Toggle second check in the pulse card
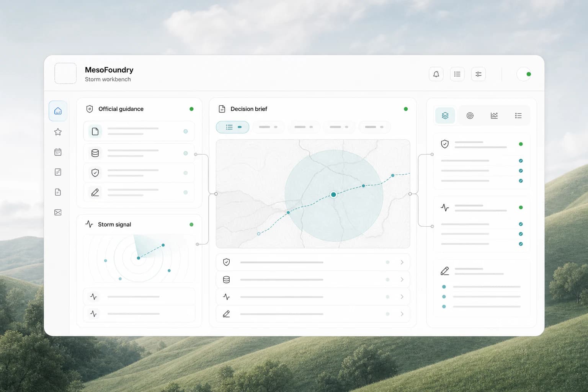588x392 pixels. [x=521, y=234]
